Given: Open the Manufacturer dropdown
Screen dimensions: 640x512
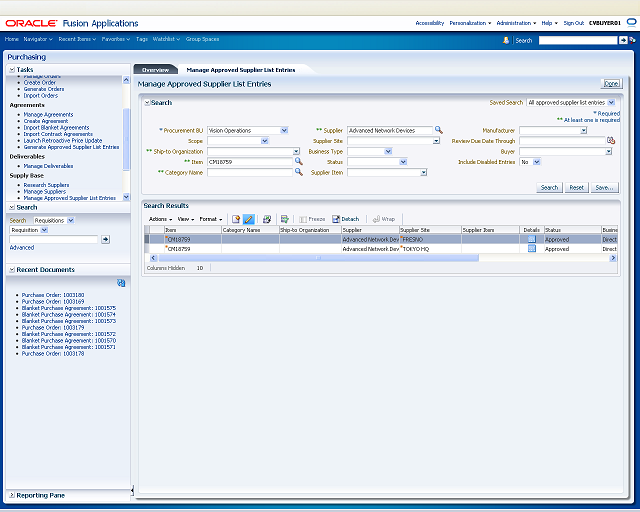Looking at the screenshot, I should [x=584, y=130].
